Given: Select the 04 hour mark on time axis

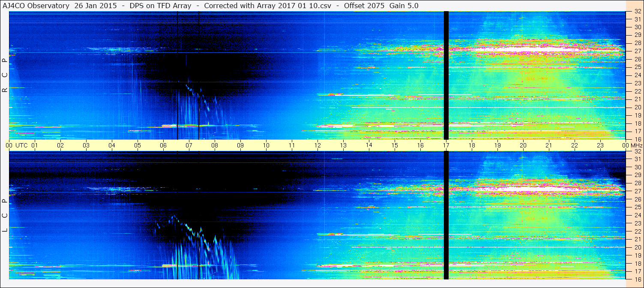Looking at the screenshot, I should coord(112,145).
